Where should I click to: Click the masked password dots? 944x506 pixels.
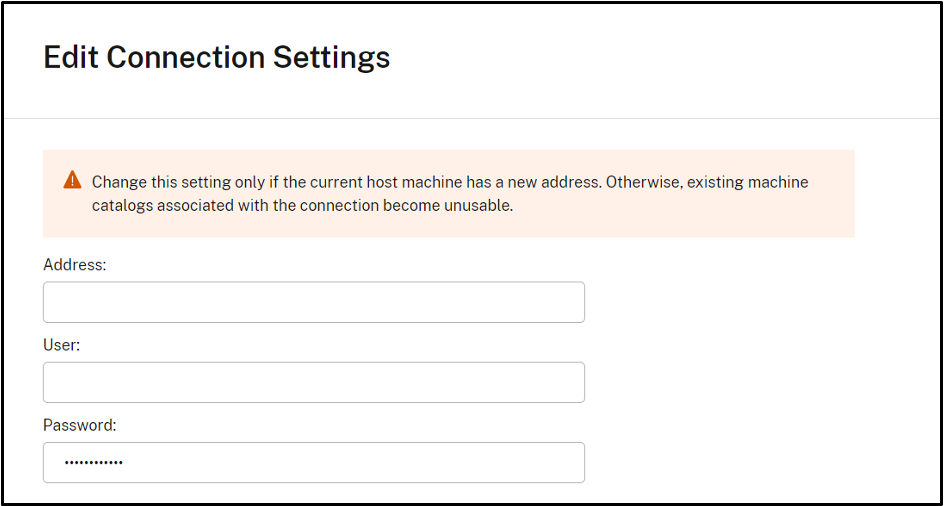pyautogui.click(x=93, y=463)
